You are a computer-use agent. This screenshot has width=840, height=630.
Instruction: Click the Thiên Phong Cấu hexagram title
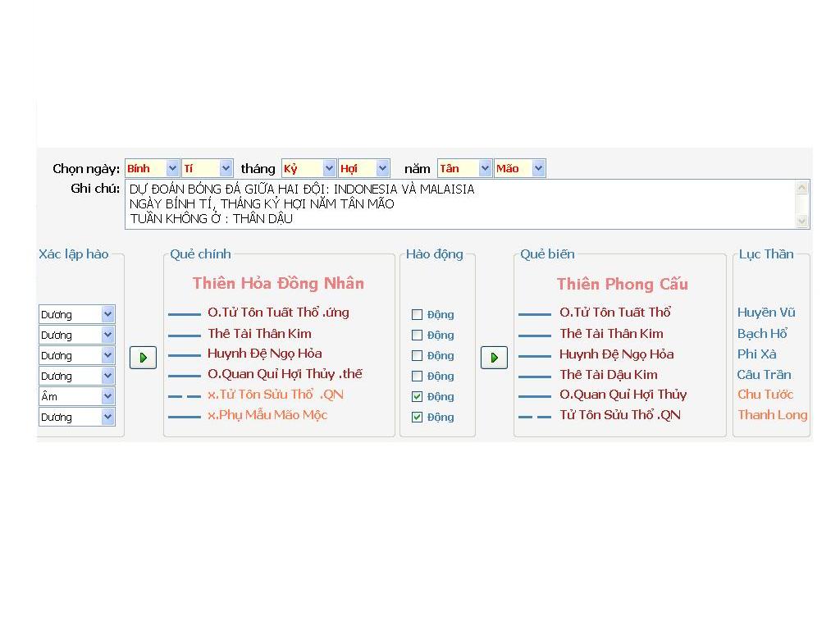[x=622, y=284]
